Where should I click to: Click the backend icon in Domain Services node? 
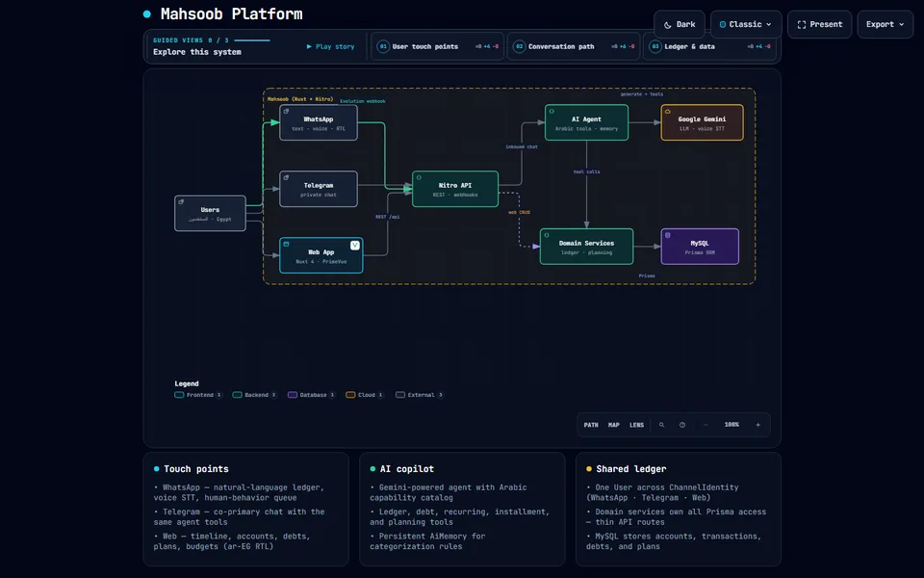pyautogui.click(x=547, y=235)
